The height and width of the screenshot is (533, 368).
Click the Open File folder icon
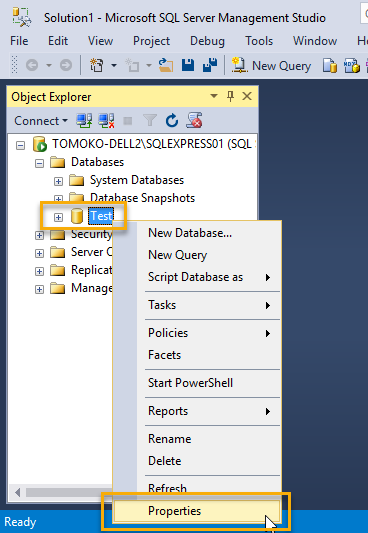[166, 65]
